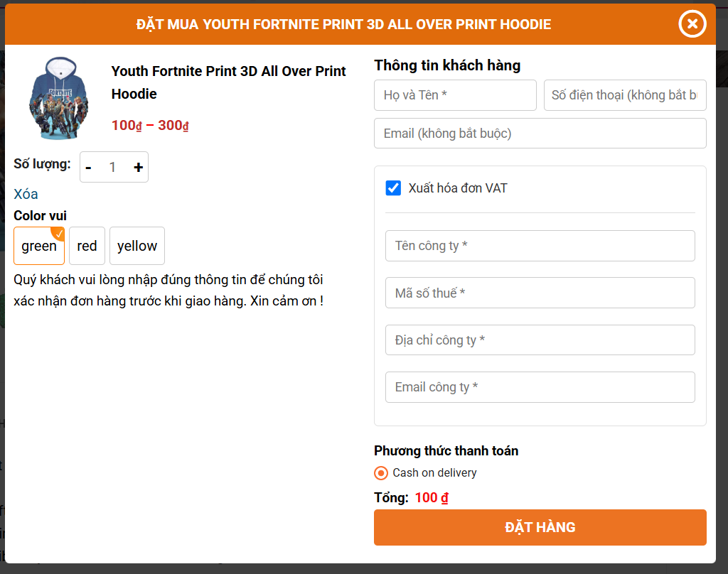This screenshot has width=728, height=574.
Task: Click the Email công ty field
Action: [540, 387]
